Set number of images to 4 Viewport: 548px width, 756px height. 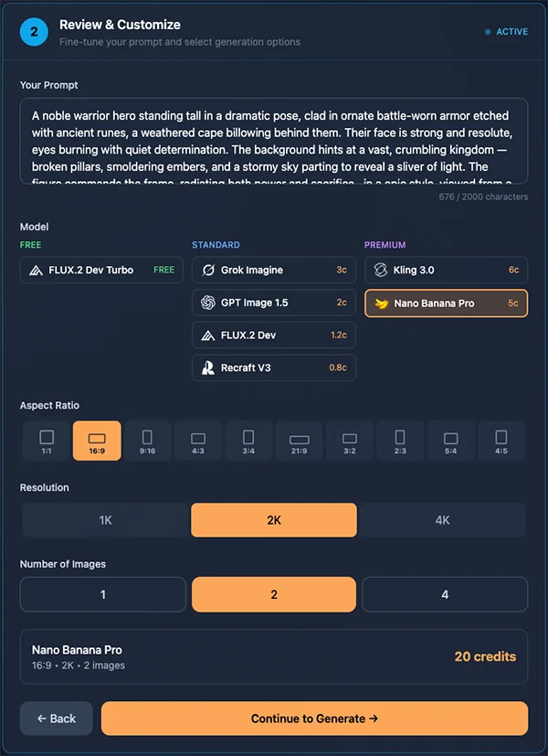pos(444,594)
